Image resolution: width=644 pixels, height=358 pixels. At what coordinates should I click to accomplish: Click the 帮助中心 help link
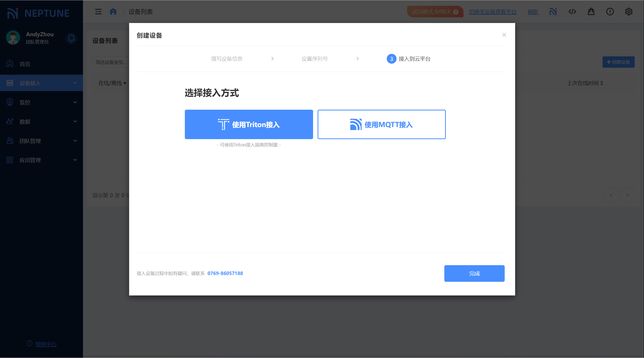[x=46, y=344]
